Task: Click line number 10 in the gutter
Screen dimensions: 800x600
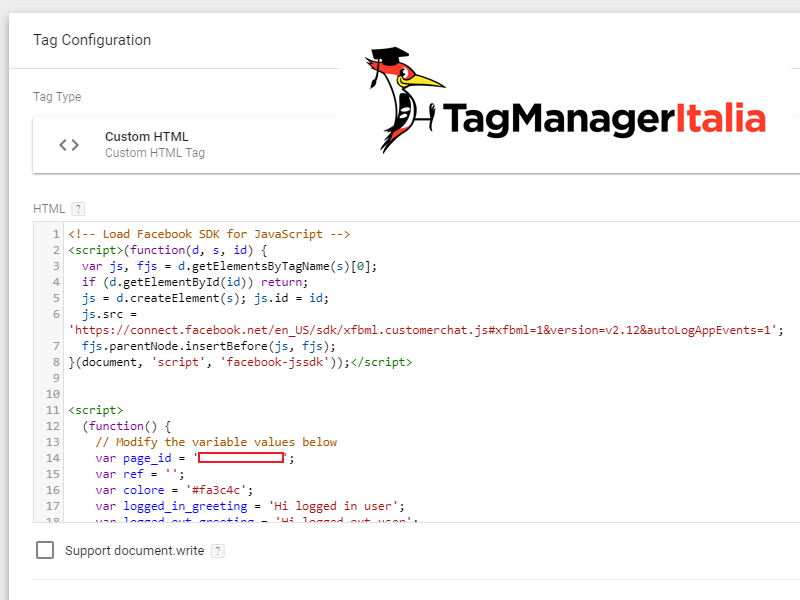Action: coord(53,394)
